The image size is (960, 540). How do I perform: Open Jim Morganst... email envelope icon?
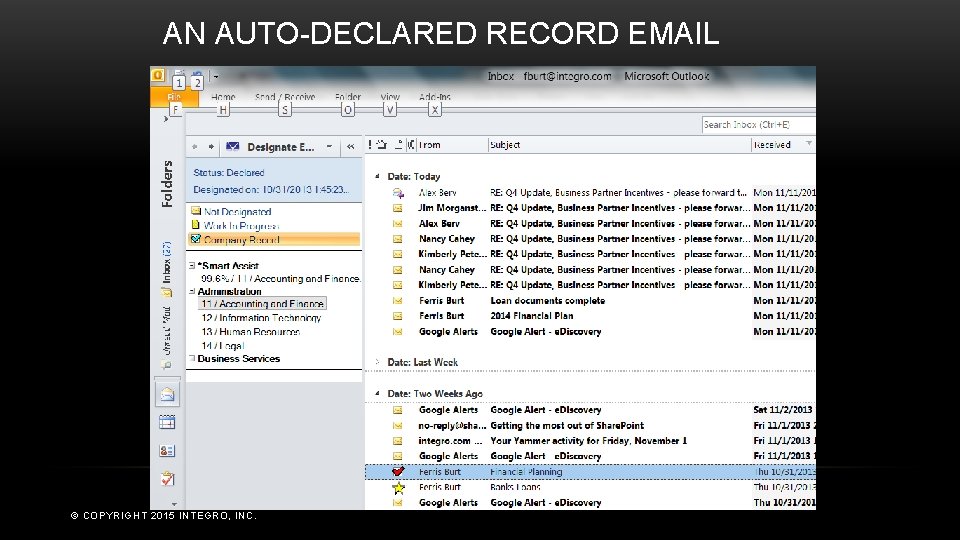click(x=398, y=208)
